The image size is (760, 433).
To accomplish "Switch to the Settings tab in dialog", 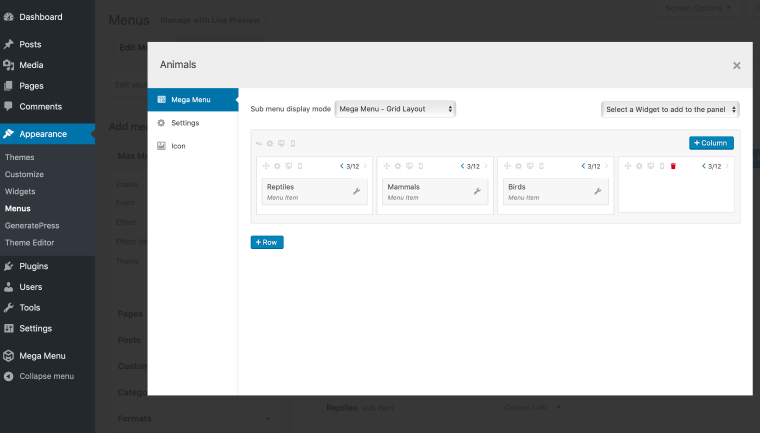I will coord(193,123).
